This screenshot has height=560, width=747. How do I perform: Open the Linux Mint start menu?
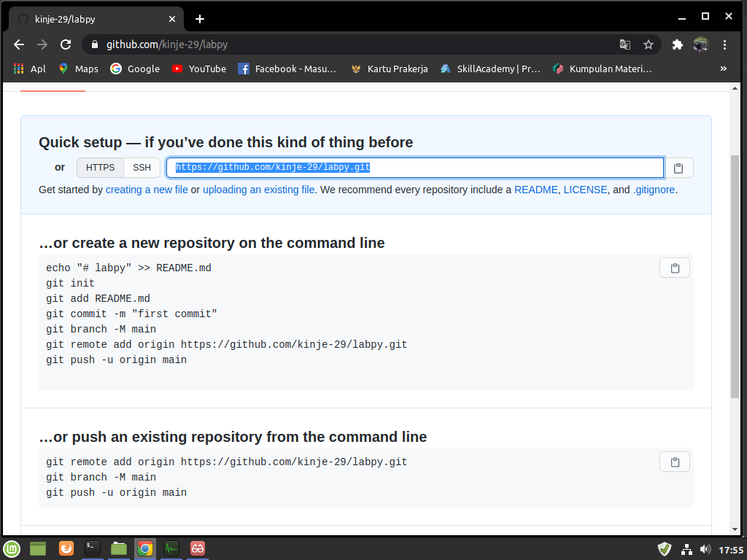click(12, 549)
